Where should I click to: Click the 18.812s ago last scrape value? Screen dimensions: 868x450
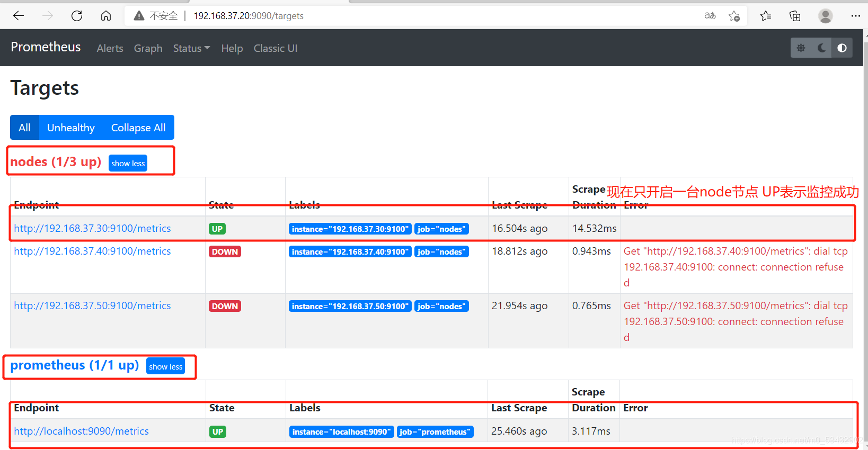tap(519, 251)
